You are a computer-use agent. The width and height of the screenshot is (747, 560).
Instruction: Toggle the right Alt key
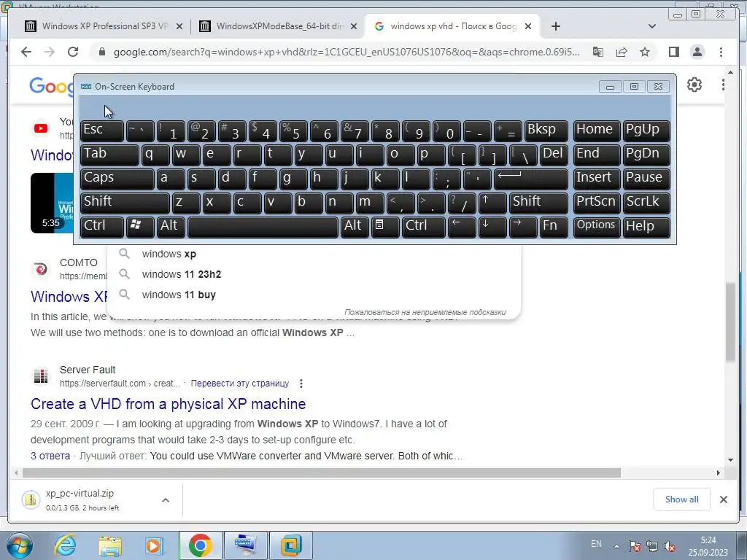tap(355, 226)
